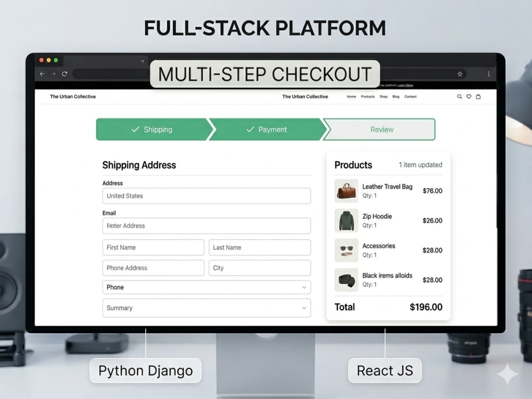Viewport: 532px width, 399px height.
Task: Go to the Payment step
Action: tap(268, 129)
